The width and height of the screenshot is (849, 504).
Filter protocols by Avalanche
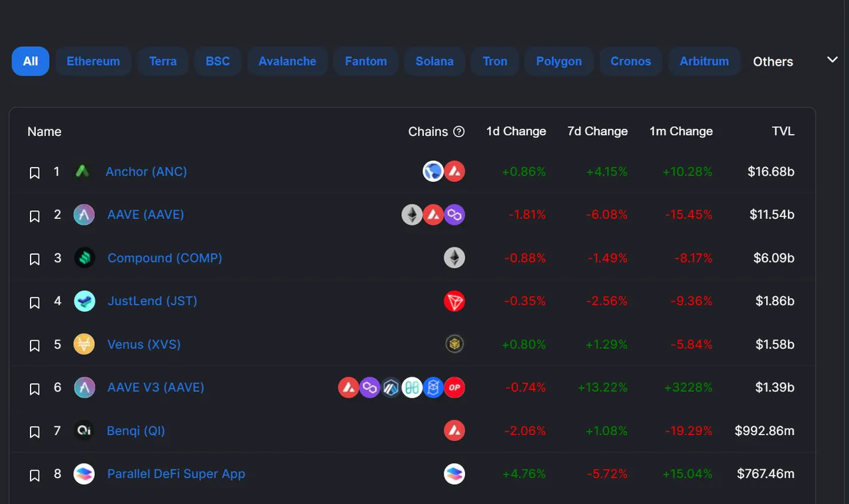[287, 61]
